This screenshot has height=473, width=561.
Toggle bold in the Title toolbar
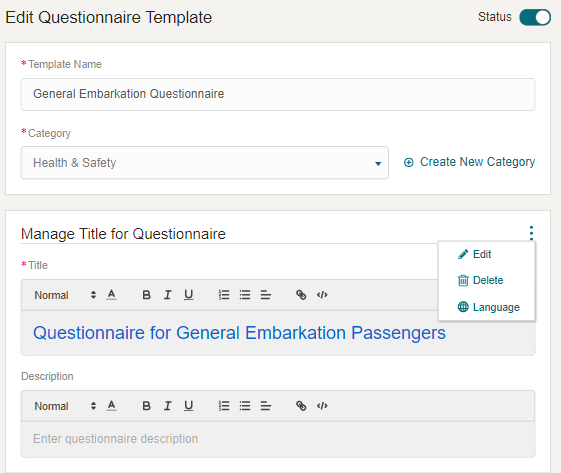[146, 295]
